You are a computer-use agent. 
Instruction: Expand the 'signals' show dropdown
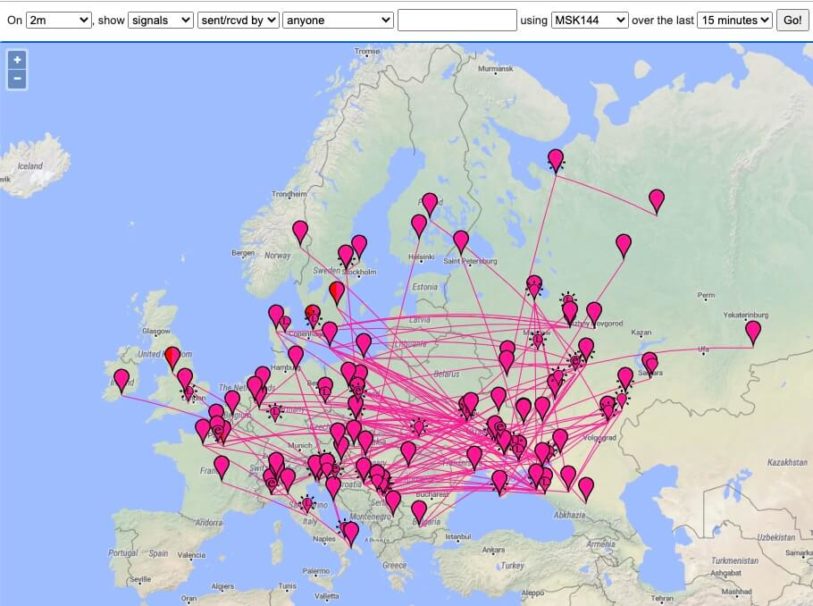[x=162, y=20]
